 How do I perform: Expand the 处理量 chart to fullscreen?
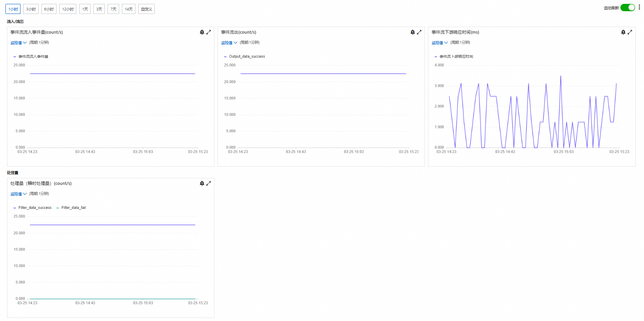click(x=209, y=183)
